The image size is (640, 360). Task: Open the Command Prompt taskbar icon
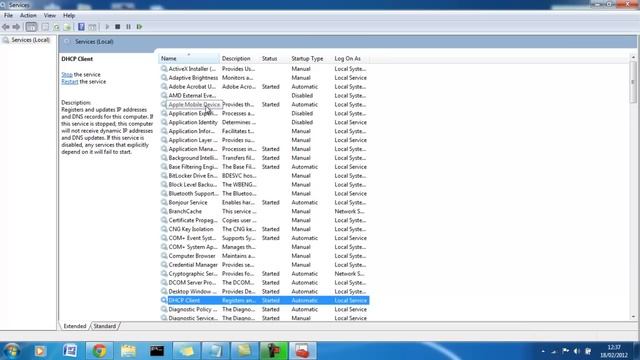pos(157,351)
